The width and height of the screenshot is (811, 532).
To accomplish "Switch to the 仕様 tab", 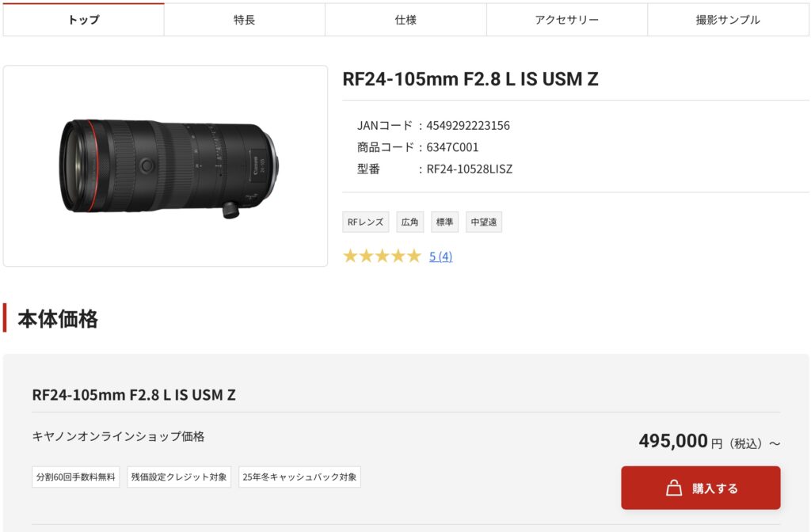I will coord(405,20).
